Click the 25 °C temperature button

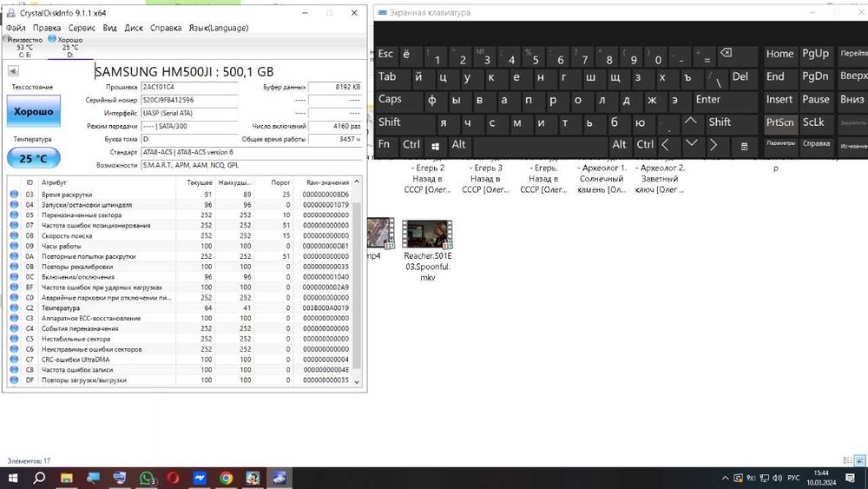point(34,158)
